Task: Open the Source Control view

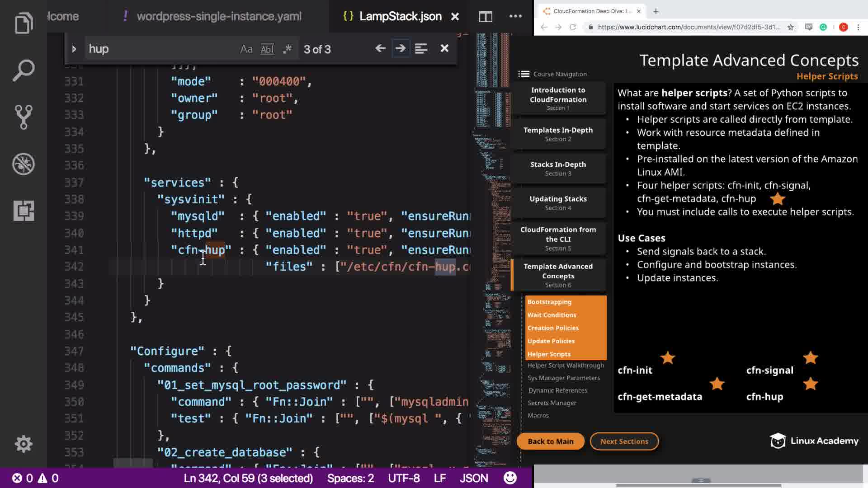Action: [x=24, y=117]
